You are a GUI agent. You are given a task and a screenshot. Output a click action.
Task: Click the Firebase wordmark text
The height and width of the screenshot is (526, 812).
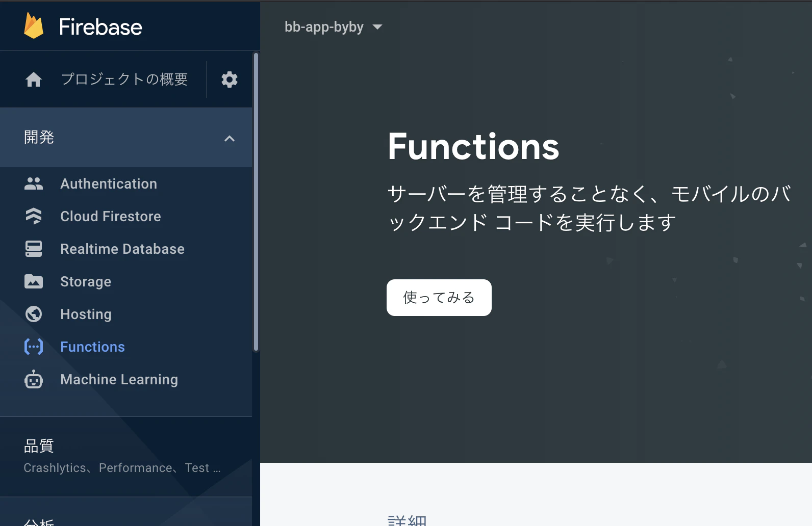100,27
